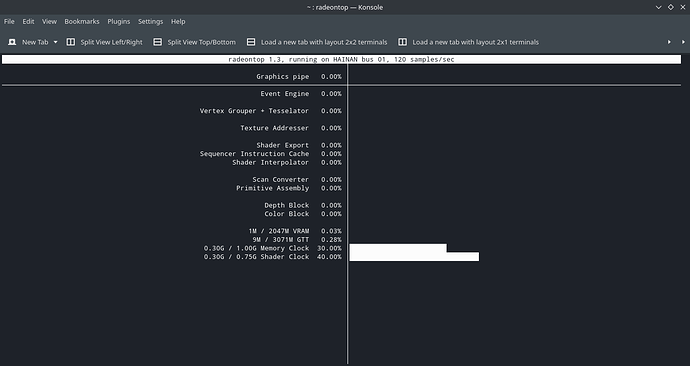Screen dimensions: 690x366
Task: Split the view Top/Bottom
Action: [202, 42]
